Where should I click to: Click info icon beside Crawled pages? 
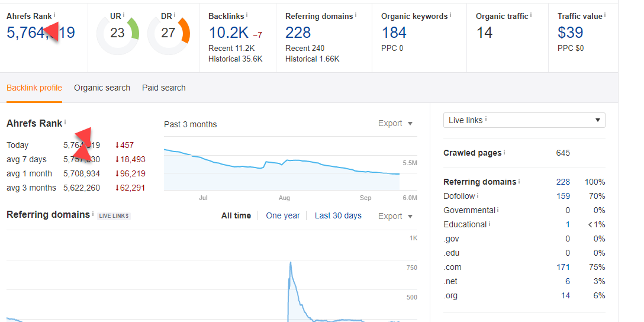click(504, 152)
